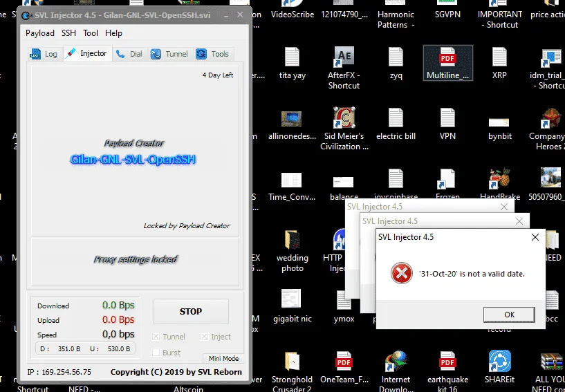This screenshot has width=565, height=392.
Task: Minimize the SVL Injector main window
Action: 226,15
